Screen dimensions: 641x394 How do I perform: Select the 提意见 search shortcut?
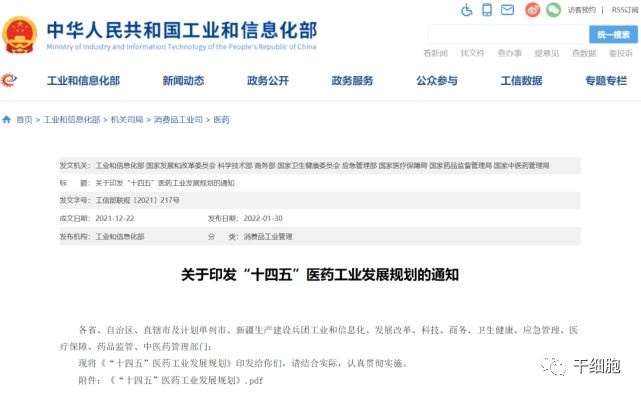point(547,53)
